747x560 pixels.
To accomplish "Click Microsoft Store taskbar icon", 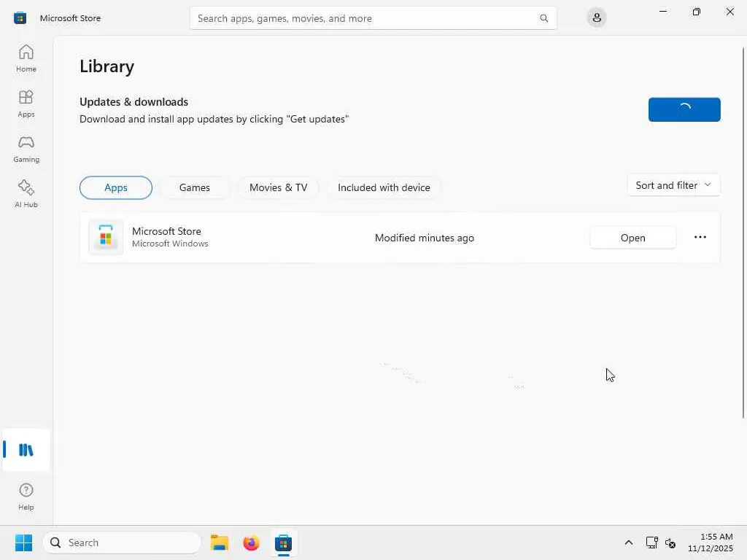I will pos(283,542).
